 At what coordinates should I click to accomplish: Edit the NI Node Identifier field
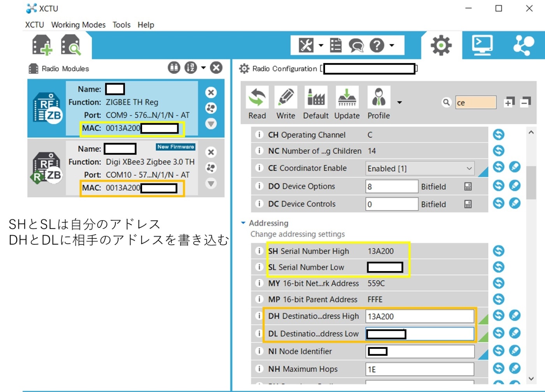coord(420,352)
